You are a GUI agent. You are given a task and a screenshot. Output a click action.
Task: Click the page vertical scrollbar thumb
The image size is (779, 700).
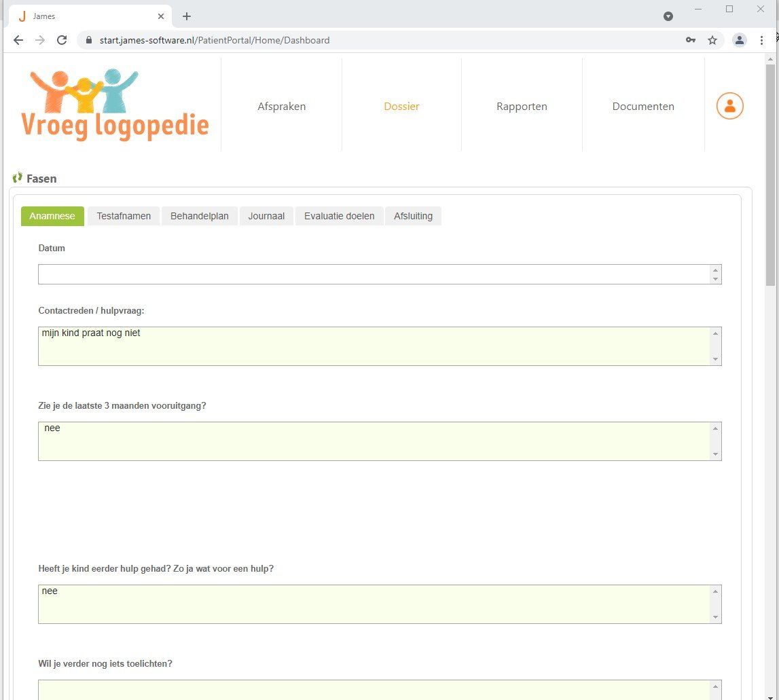(x=770, y=175)
